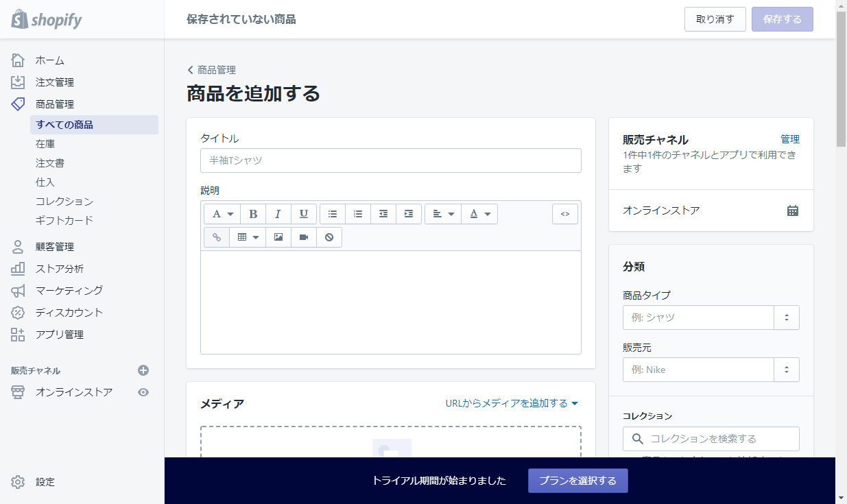Insert a bulleted list
The height and width of the screenshot is (504, 847).
click(333, 214)
